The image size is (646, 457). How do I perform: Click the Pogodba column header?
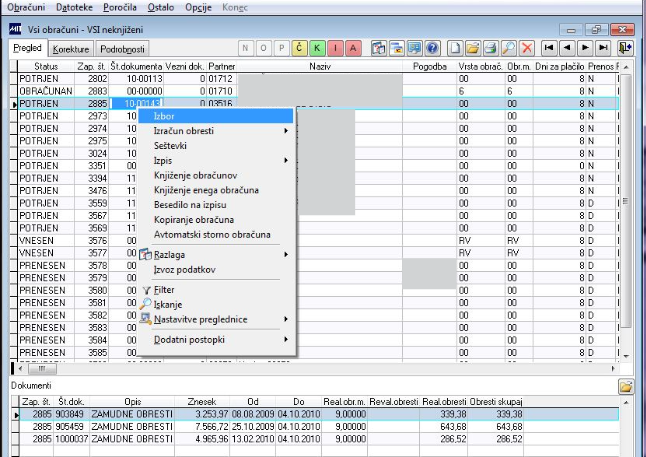click(x=429, y=66)
